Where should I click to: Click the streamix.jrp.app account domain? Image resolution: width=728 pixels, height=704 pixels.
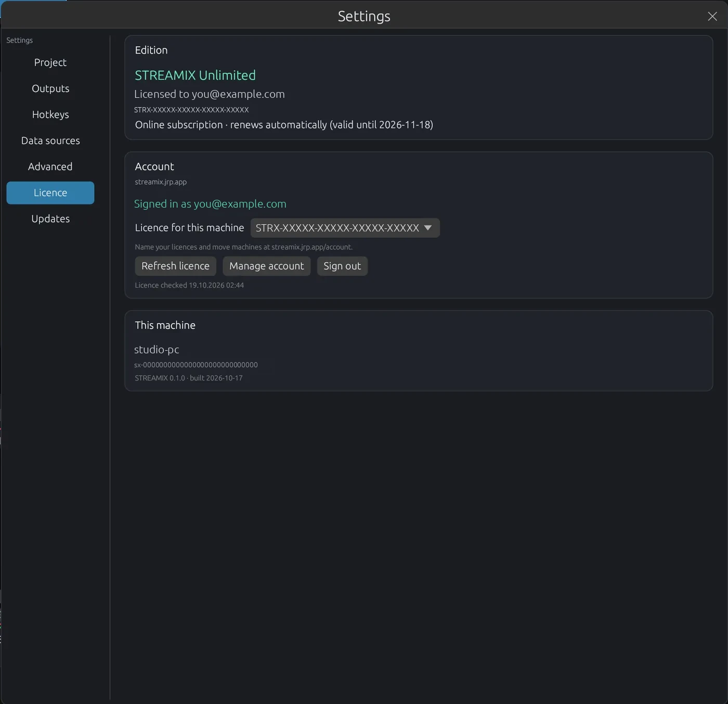161,182
